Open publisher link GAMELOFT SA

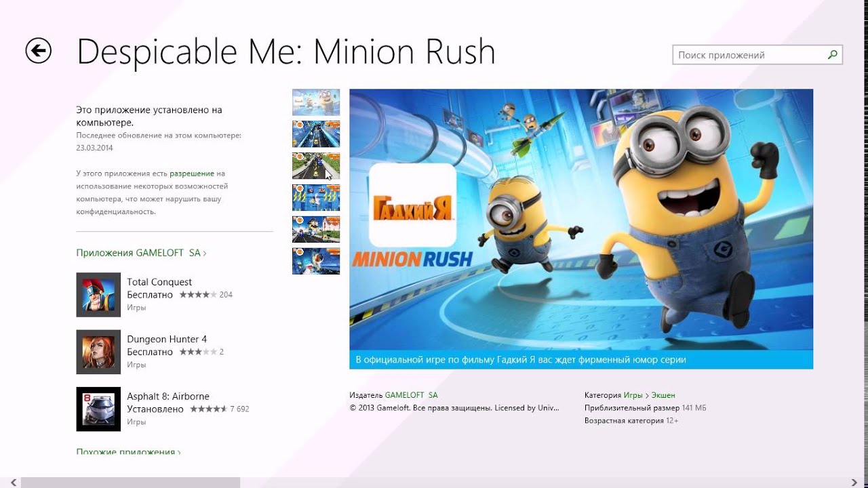click(411, 394)
